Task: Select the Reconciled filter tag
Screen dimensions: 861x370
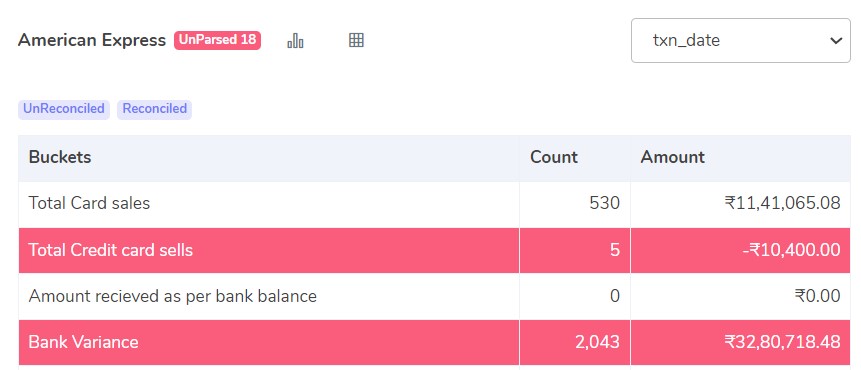Action: pos(154,109)
